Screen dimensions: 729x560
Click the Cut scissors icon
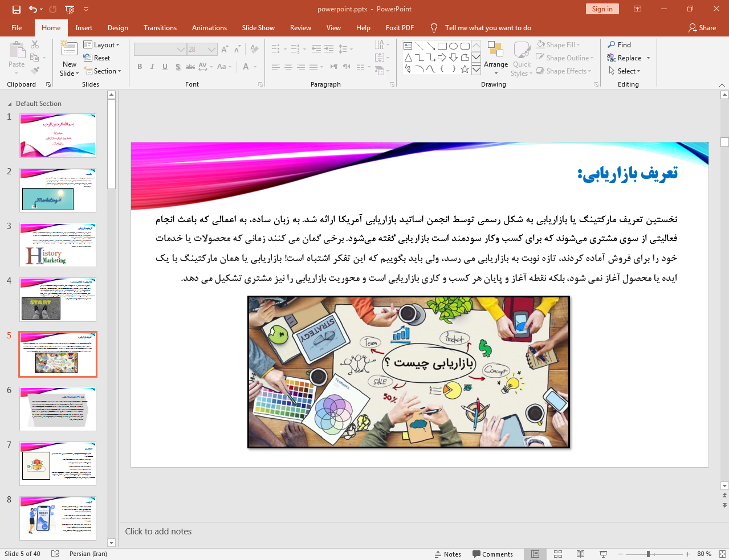coord(35,44)
